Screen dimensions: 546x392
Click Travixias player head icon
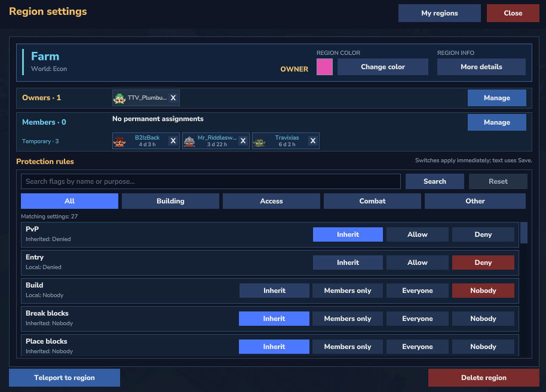point(259,141)
